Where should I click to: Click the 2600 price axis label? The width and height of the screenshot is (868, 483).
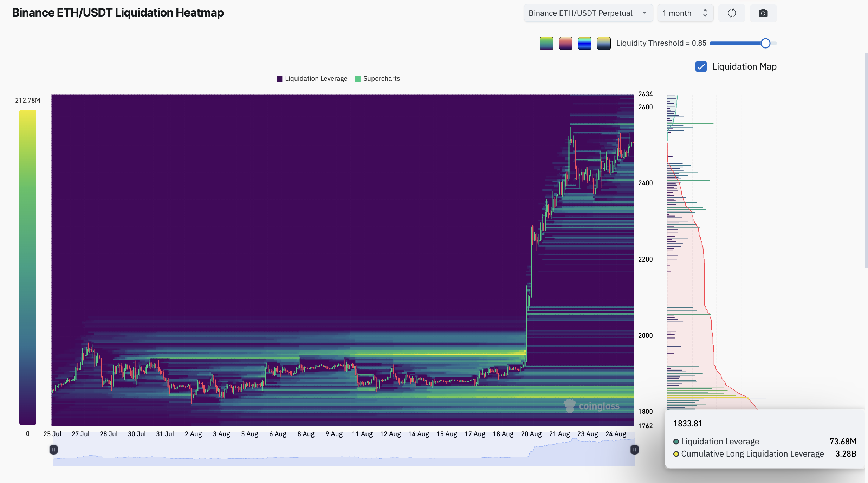(x=646, y=107)
